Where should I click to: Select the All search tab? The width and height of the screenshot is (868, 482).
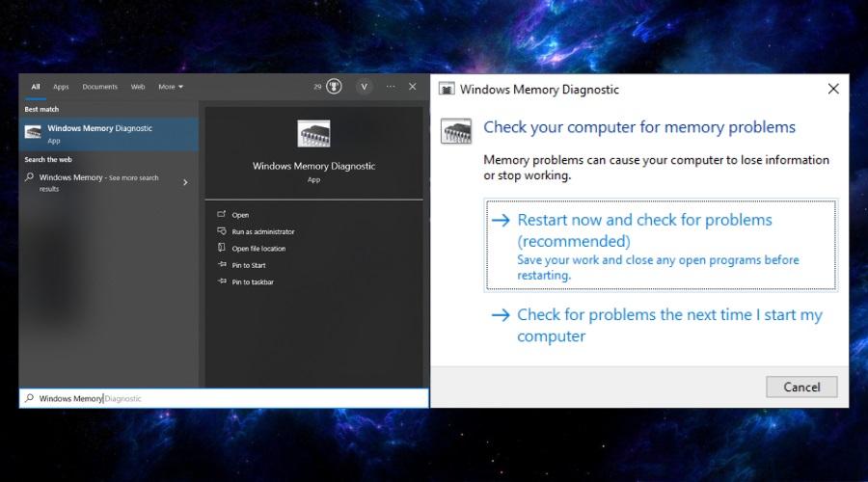[36, 87]
